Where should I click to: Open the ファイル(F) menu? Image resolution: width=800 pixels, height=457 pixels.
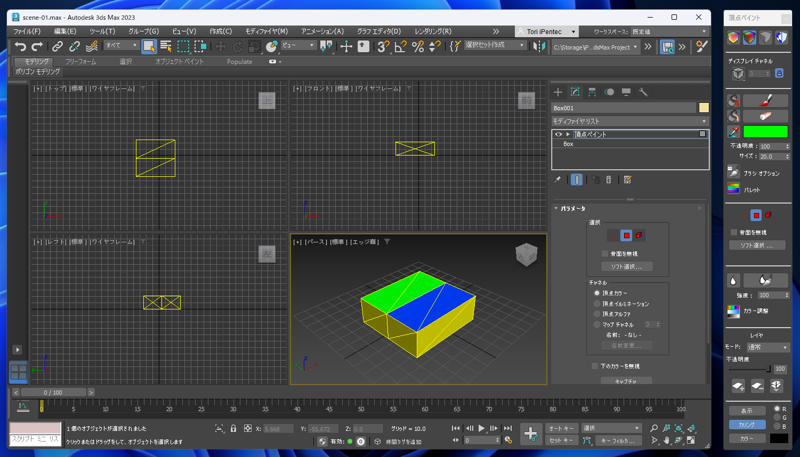point(27,32)
